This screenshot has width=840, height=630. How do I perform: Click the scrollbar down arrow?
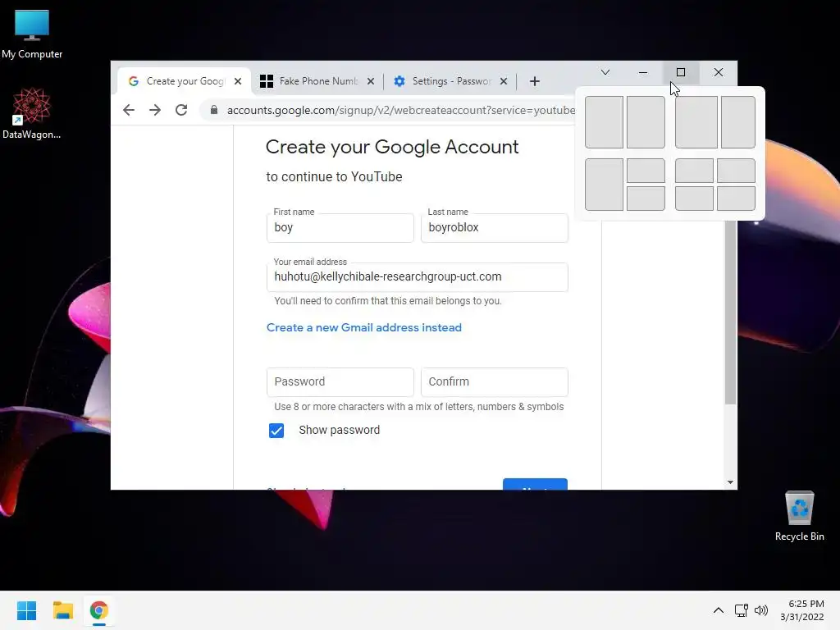[730, 482]
